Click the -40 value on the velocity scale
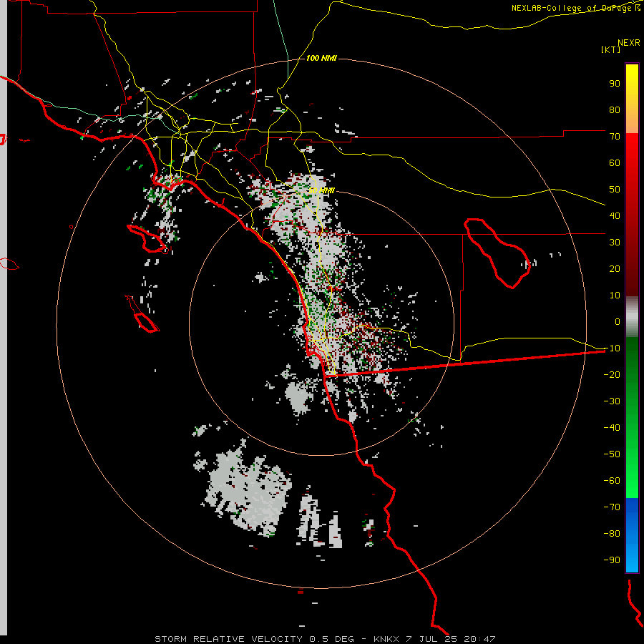 612,428
